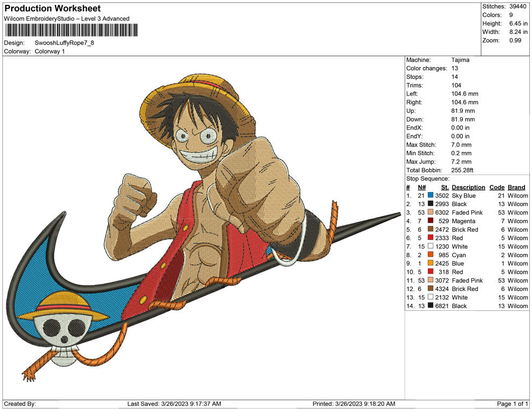Image resolution: width=532 pixels, height=409 pixels.
Task: Click the stitch count '39440'
Action: tap(517, 6)
